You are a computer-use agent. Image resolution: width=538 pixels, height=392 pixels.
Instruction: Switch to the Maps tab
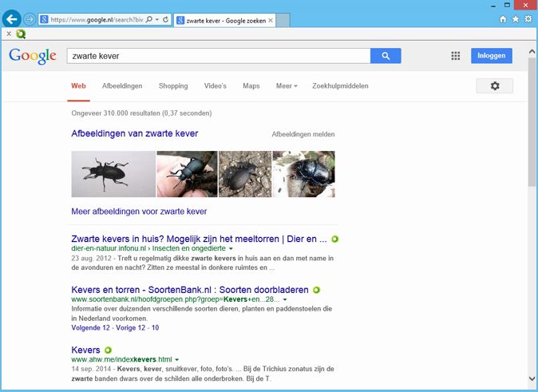[x=251, y=85]
